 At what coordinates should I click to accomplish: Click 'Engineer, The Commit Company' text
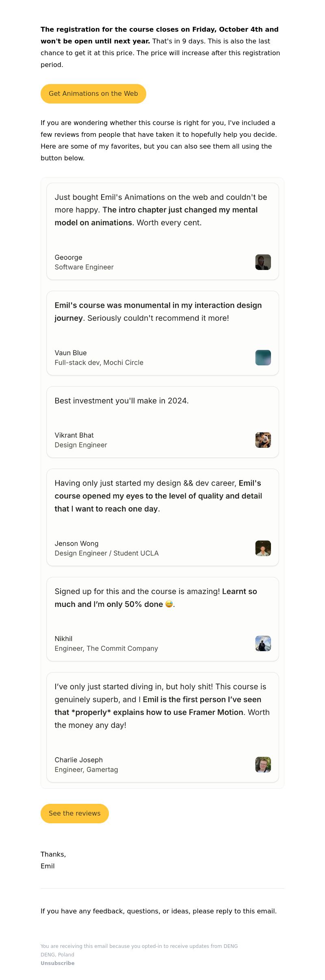click(106, 648)
